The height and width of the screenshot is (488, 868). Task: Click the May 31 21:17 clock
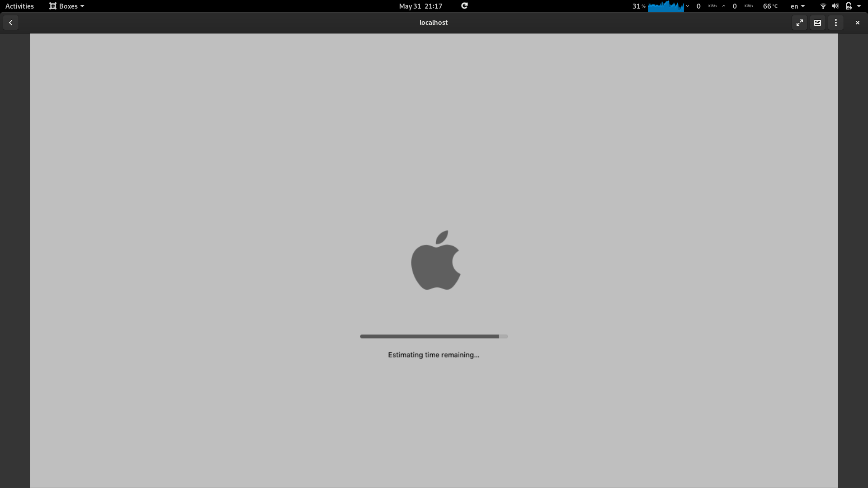tap(420, 6)
